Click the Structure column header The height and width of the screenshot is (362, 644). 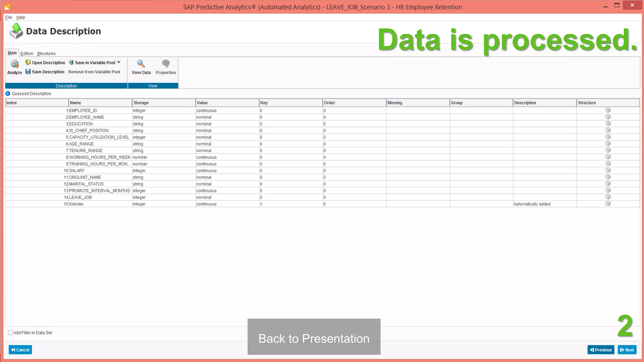pyautogui.click(x=608, y=103)
